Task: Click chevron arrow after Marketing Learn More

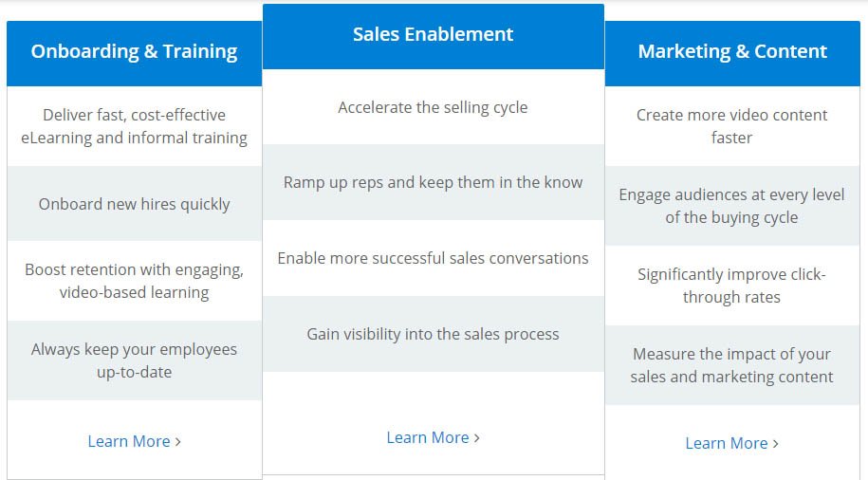Action: click(x=776, y=443)
